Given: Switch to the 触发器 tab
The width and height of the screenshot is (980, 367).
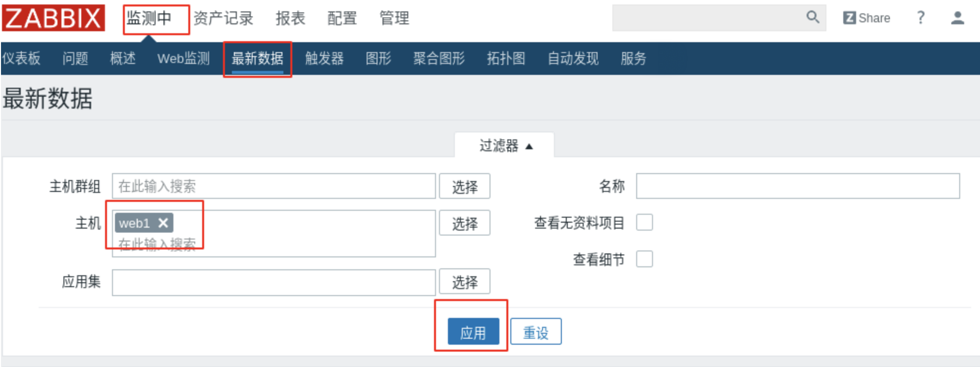Looking at the screenshot, I should click(x=324, y=59).
